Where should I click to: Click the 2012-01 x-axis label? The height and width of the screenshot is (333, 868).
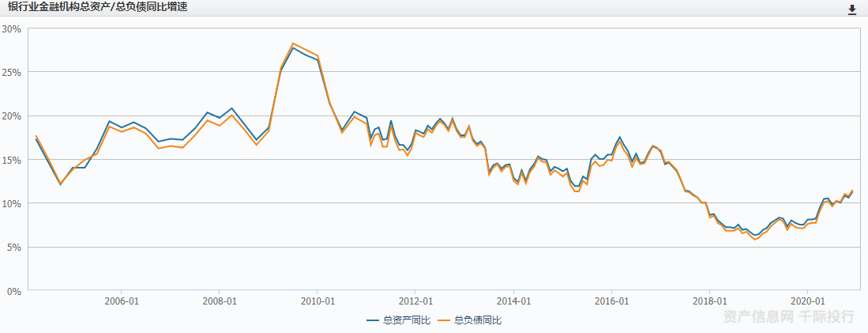click(x=415, y=301)
